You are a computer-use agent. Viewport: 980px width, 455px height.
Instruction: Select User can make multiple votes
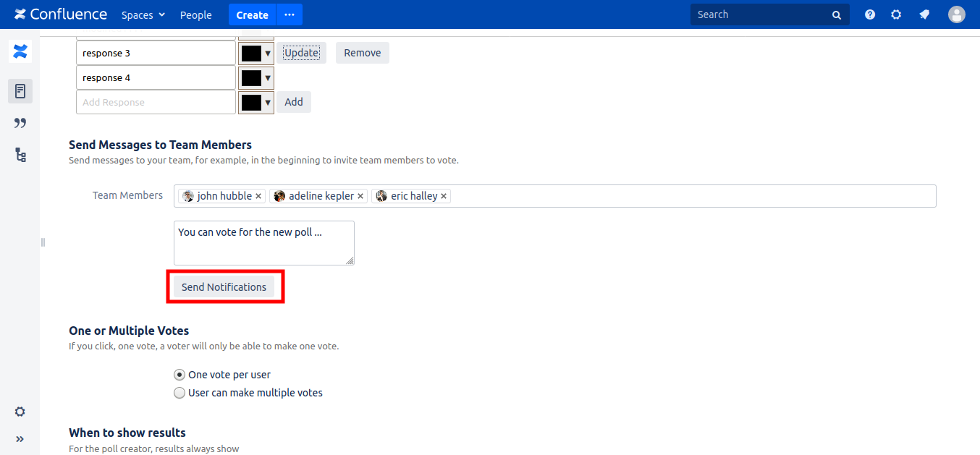[179, 393]
